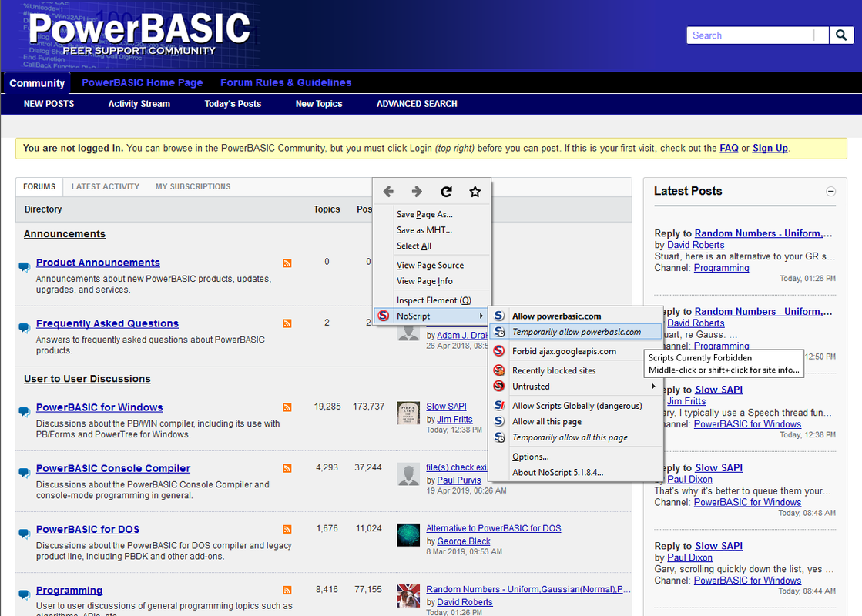Select the Forums tab
This screenshot has width=862, height=616.
coord(39,187)
